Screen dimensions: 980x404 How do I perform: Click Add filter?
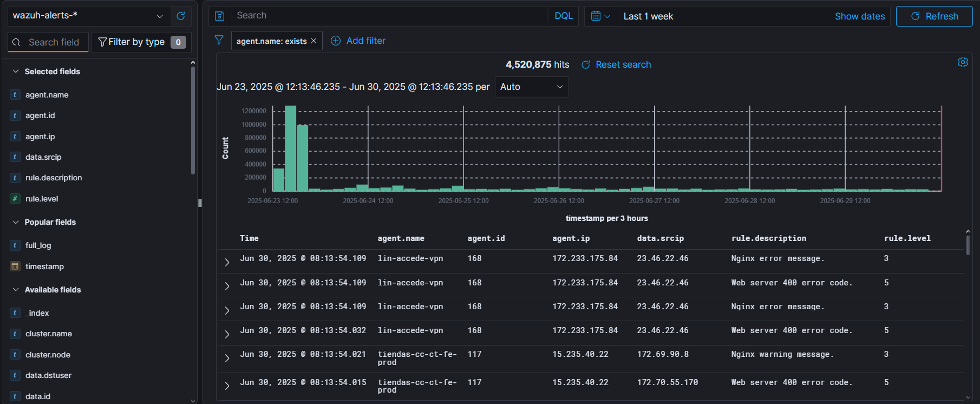[x=358, y=41]
